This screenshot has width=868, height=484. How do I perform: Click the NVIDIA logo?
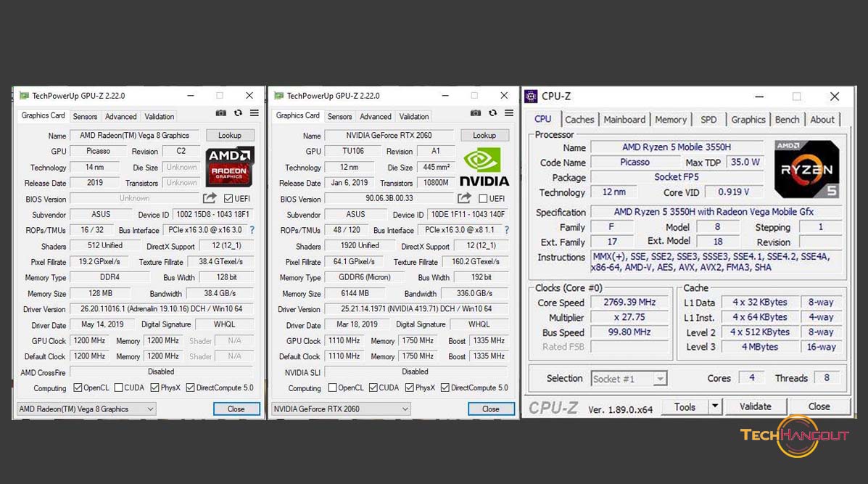click(484, 166)
